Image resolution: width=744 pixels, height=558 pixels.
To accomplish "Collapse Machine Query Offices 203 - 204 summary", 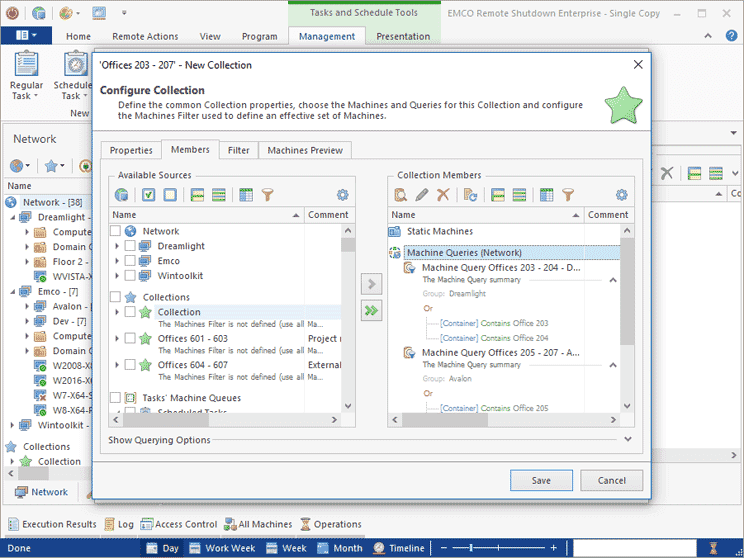I will point(613,280).
